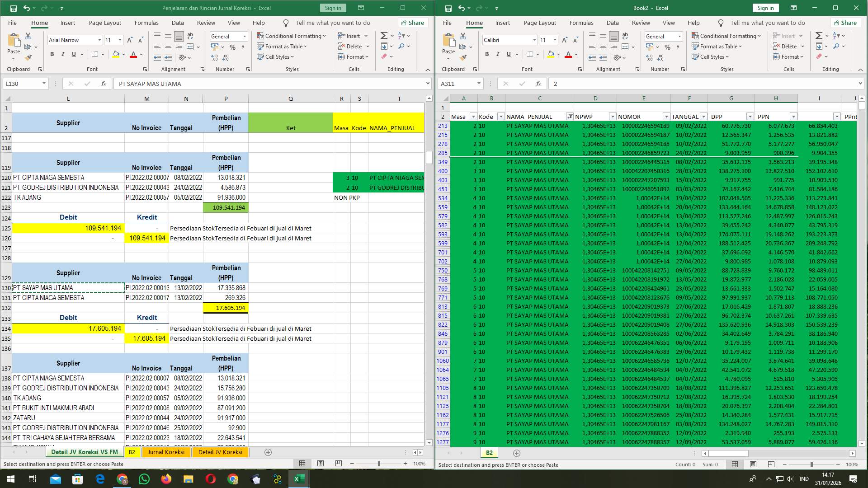Open the Kode column filter dropdown
868x488 pixels.
[x=500, y=116]
